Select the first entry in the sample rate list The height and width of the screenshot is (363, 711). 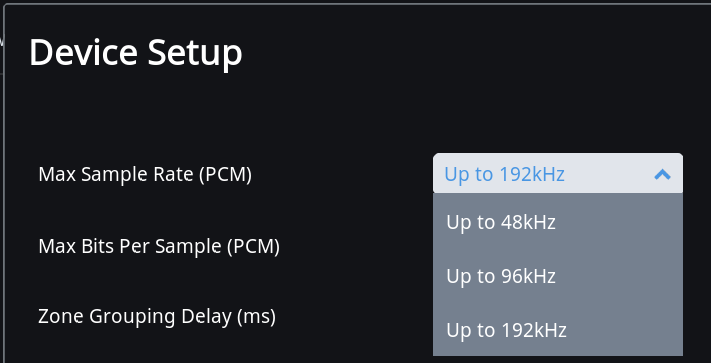tap(558, 222)
